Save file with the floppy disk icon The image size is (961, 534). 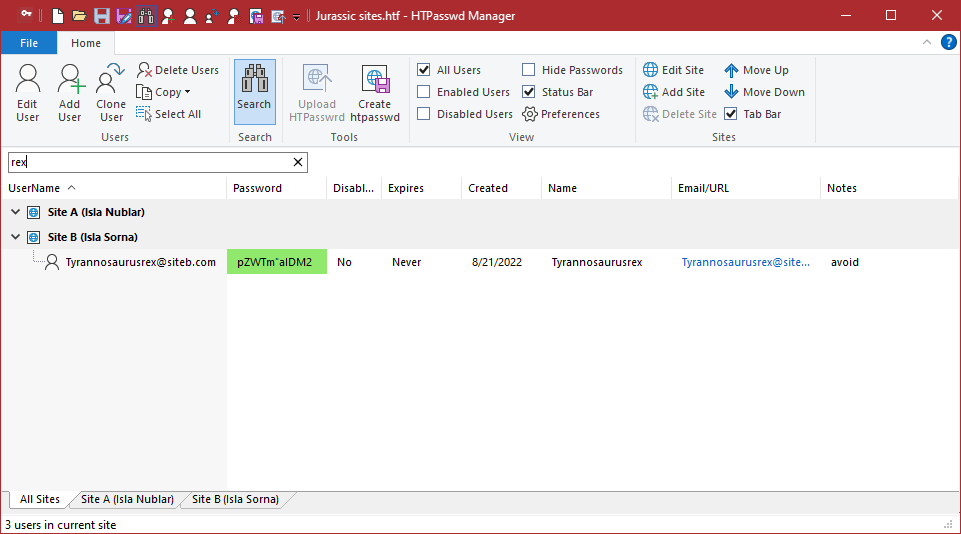pos(102,16)
